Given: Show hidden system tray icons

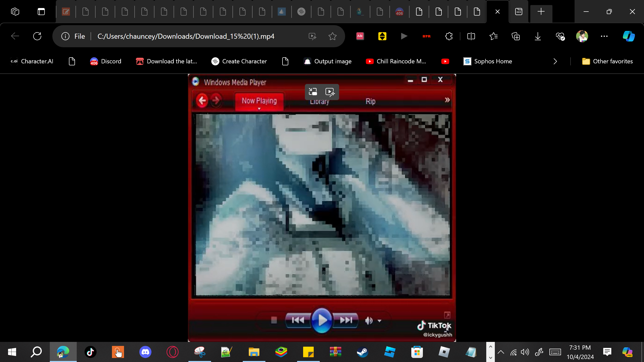Looking at the screenshot, I should click(501, 352).
